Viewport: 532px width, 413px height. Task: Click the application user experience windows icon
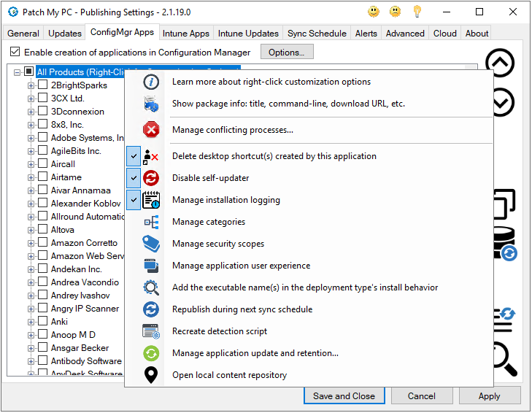(x=151, y=266)
